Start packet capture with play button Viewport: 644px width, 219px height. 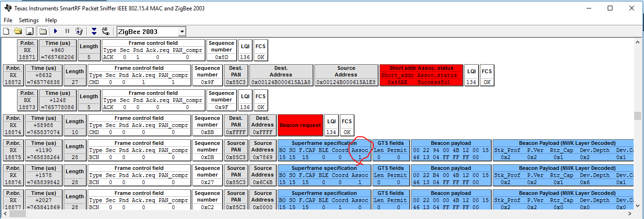click(56, 31)
